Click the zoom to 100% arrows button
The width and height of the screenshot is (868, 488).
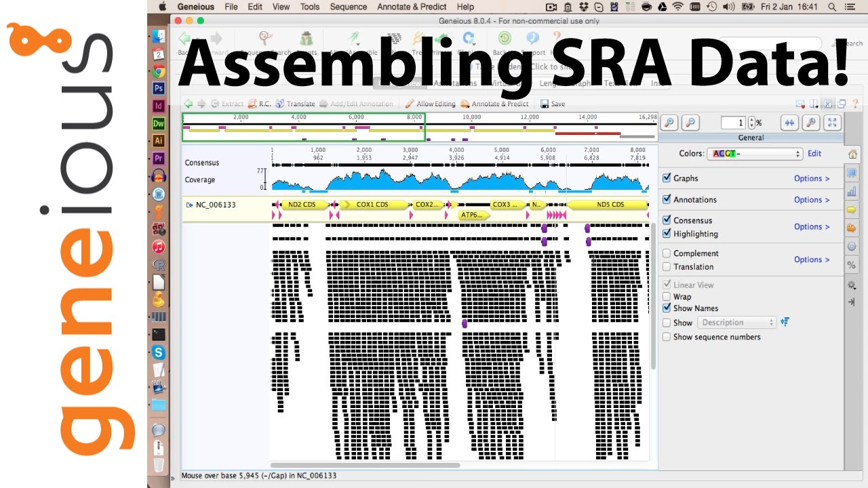coord(789,123)
